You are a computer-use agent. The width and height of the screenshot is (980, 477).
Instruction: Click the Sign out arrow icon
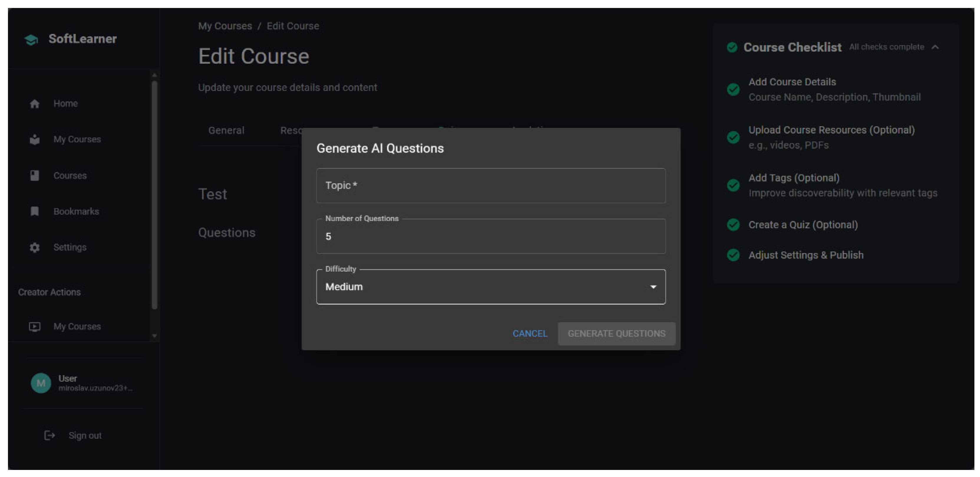pyautogui.click(x=50, y=435)
